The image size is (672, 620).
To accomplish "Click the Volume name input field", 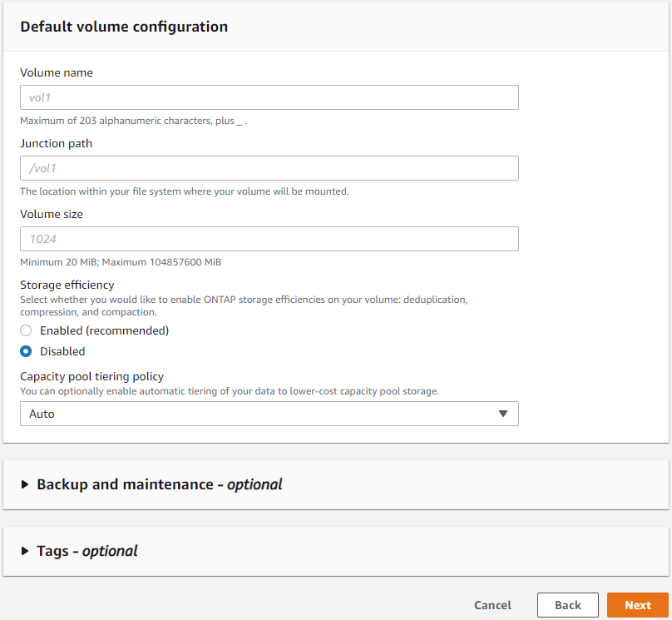I will 269,97.
